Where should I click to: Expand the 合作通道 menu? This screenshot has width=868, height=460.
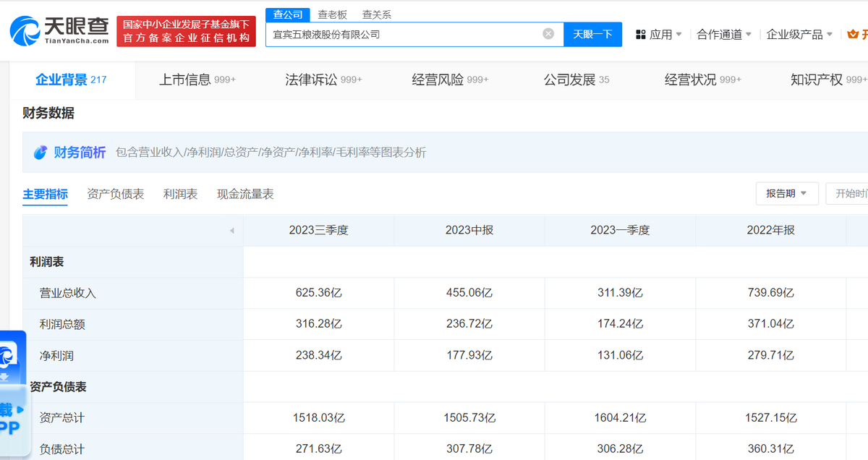(724, 35)
